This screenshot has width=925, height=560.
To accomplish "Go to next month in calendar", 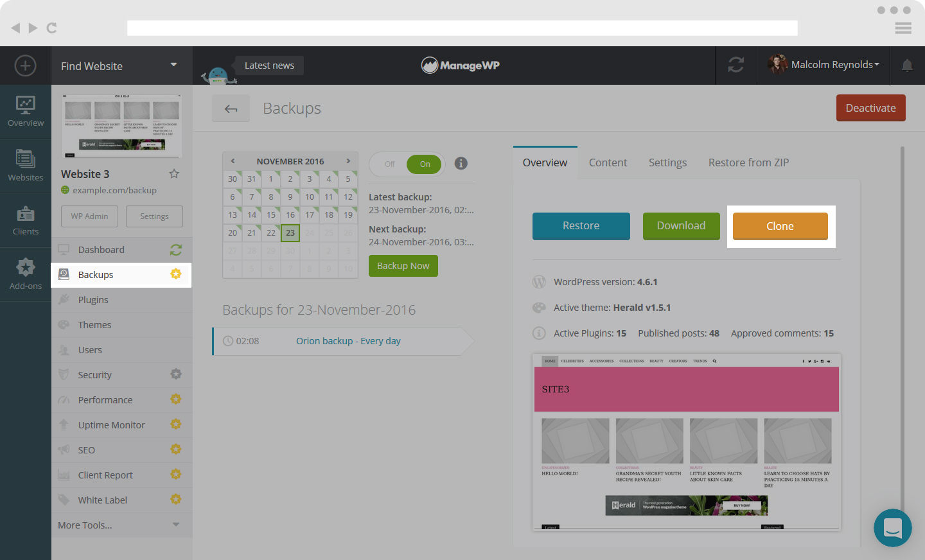I will [x=348, y=161].
